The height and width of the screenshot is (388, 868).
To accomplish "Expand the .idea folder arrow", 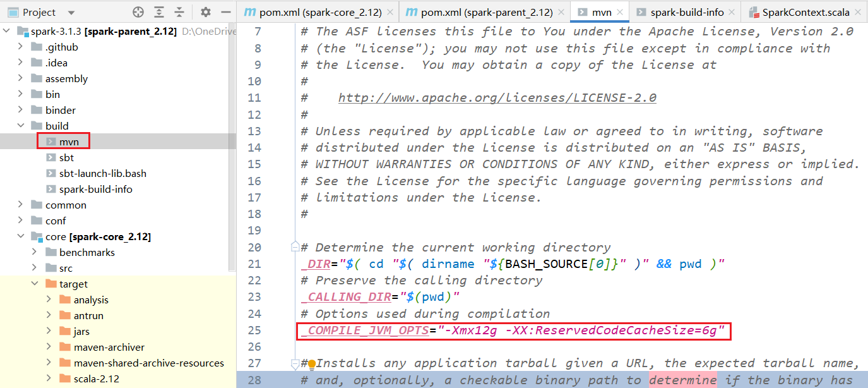I will [x=21, y=63].
